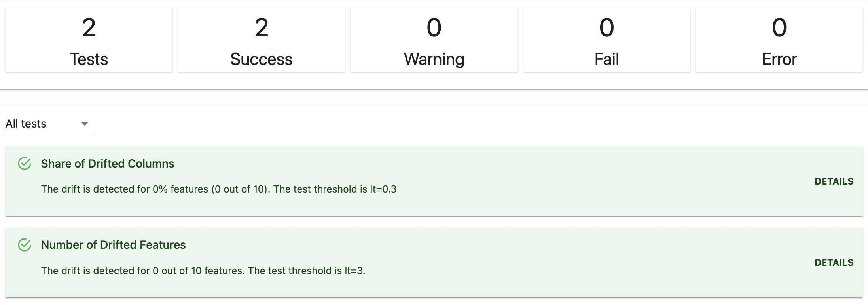Click the zero count above Warning

pos(434,28)
